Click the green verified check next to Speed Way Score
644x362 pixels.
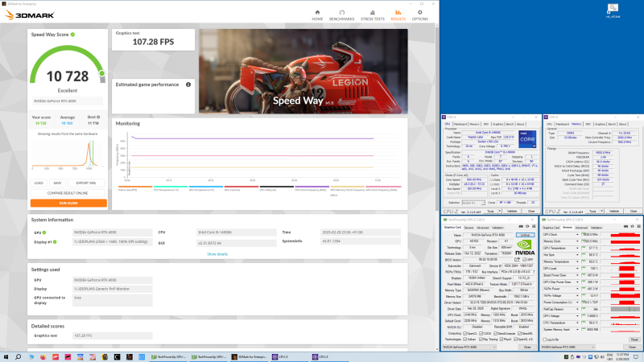pos(72,35)
